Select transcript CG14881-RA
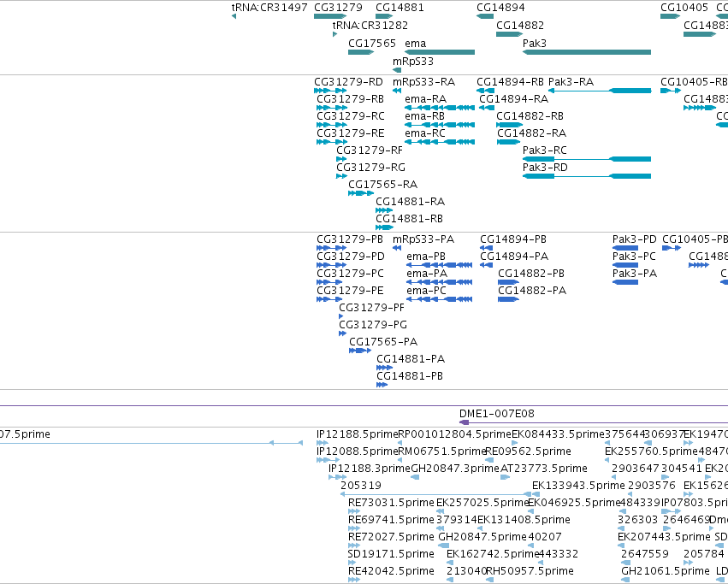 pyautogui.click(x=410, y=202)
